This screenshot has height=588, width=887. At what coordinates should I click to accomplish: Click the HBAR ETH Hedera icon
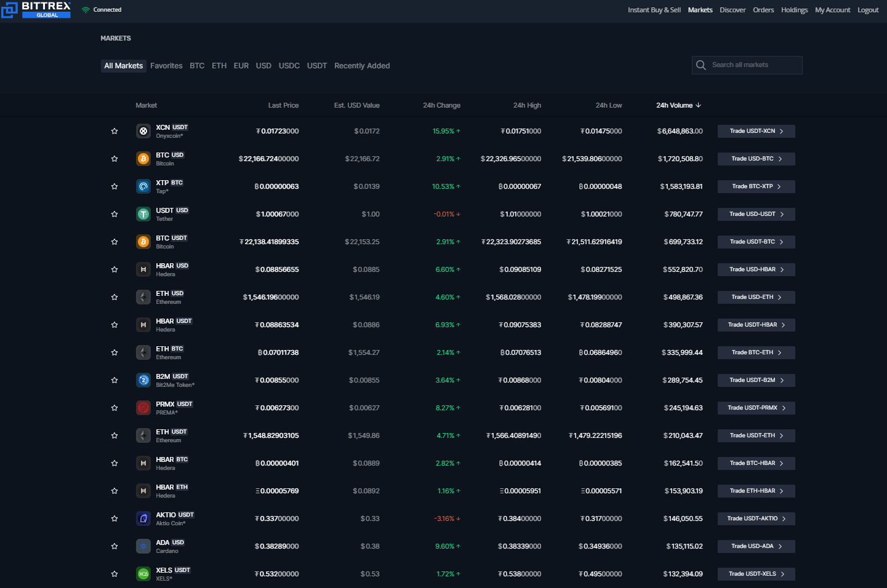(x=143, y=491)
